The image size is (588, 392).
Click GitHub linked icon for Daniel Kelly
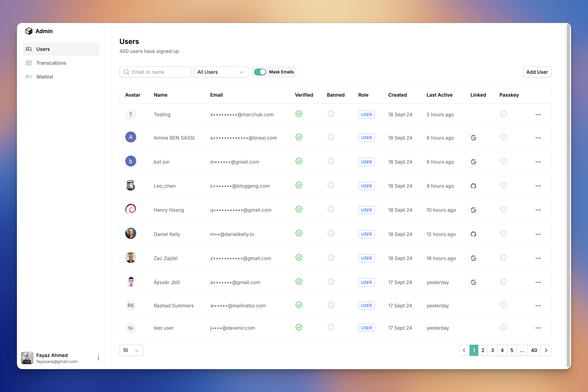point(473,234)
